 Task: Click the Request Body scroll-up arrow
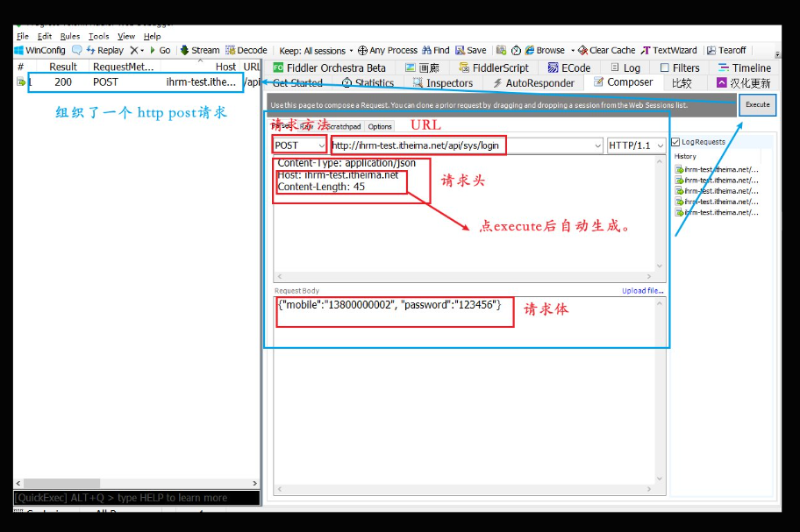[x=660, y=304]
